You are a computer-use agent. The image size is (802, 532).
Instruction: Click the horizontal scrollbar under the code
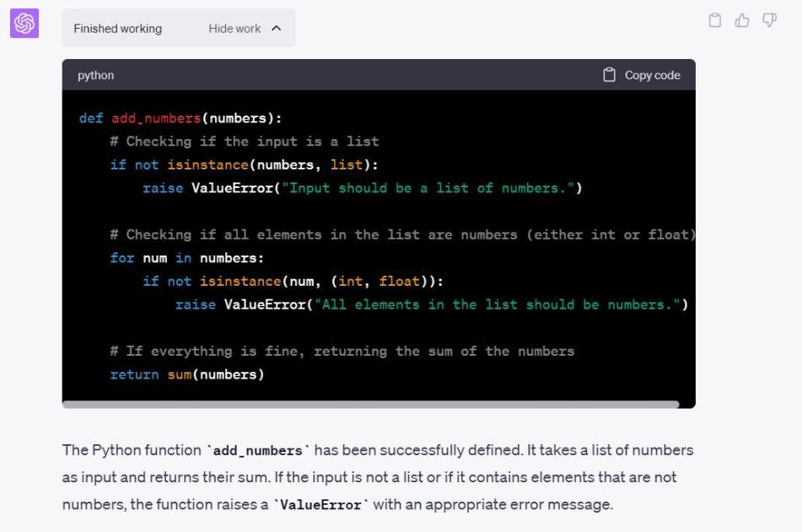[x=371, y=405]
